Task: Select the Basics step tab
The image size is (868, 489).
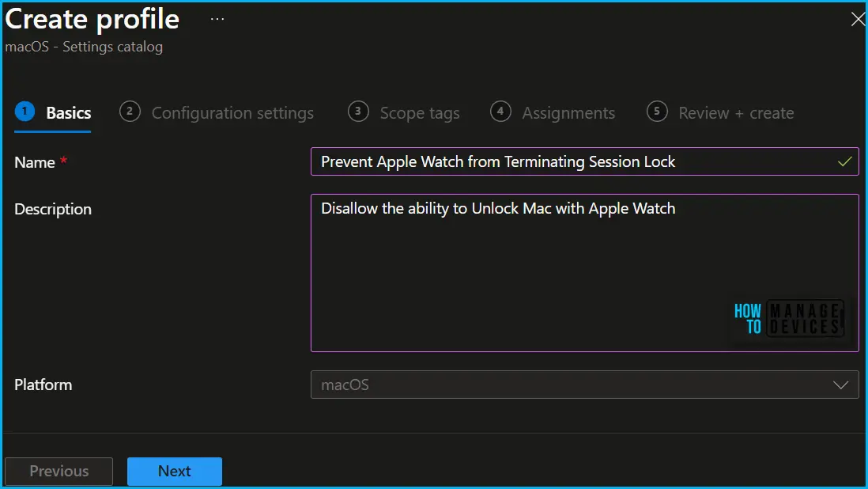Action: coord(53,112)
